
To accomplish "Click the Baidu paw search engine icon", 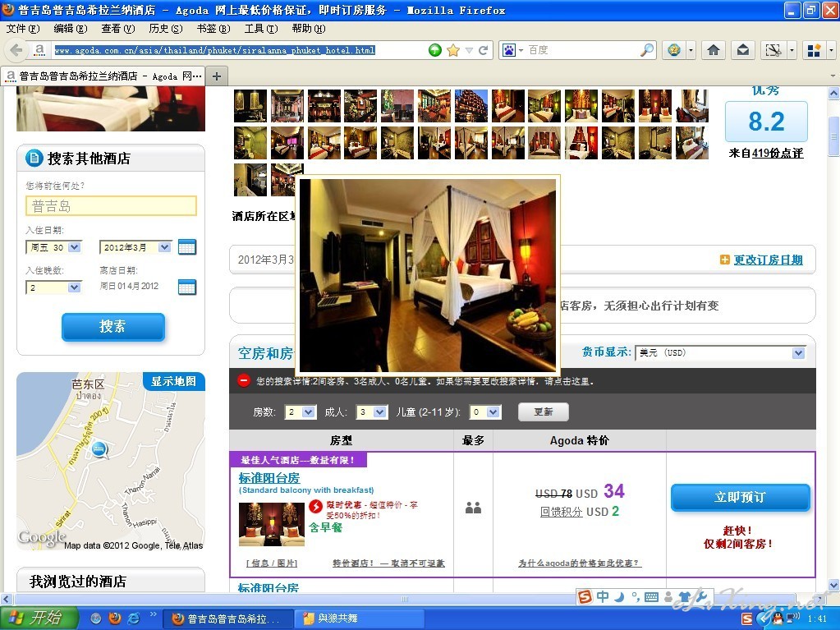I will tap(507, 50).
